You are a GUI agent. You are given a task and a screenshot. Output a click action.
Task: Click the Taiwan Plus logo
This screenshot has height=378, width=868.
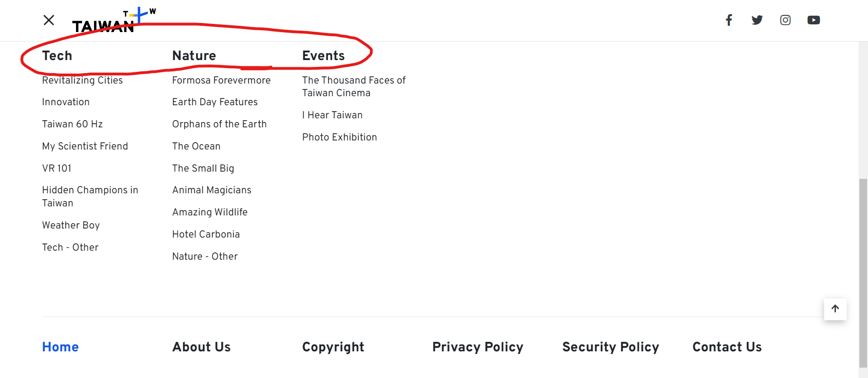114,20
